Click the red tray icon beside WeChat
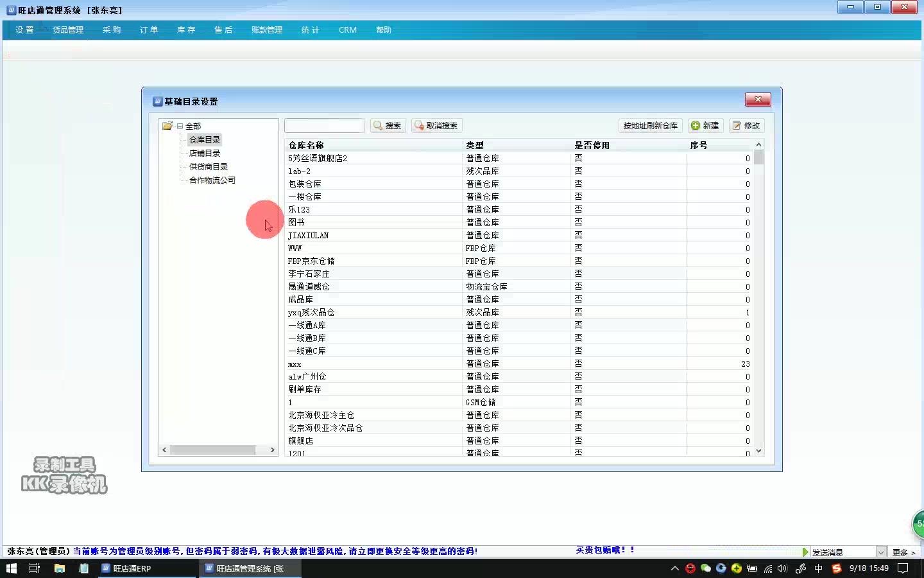The image size is (924, 578). click(690, 568)
